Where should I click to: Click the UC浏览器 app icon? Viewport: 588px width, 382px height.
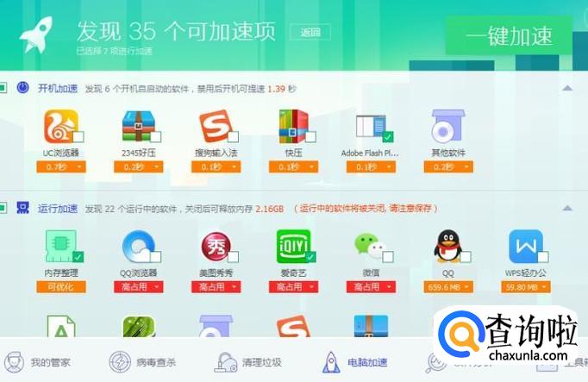[x=60, y=127]
